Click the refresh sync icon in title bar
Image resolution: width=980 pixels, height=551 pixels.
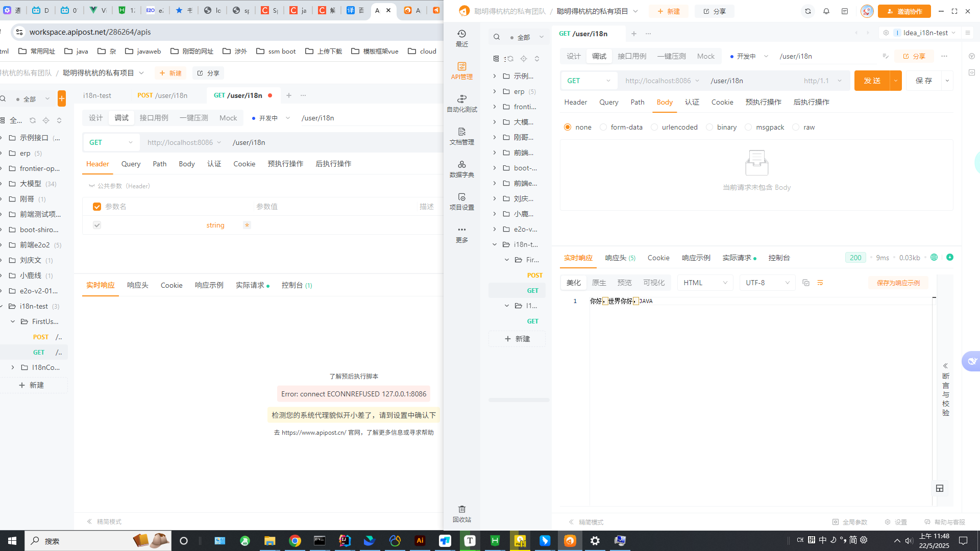click(x=807, y=11)
